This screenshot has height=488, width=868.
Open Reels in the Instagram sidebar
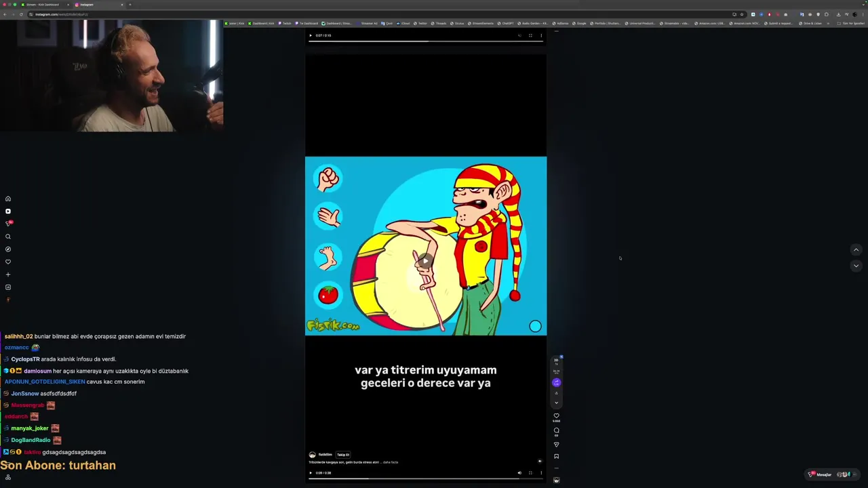tap(8, 211)
